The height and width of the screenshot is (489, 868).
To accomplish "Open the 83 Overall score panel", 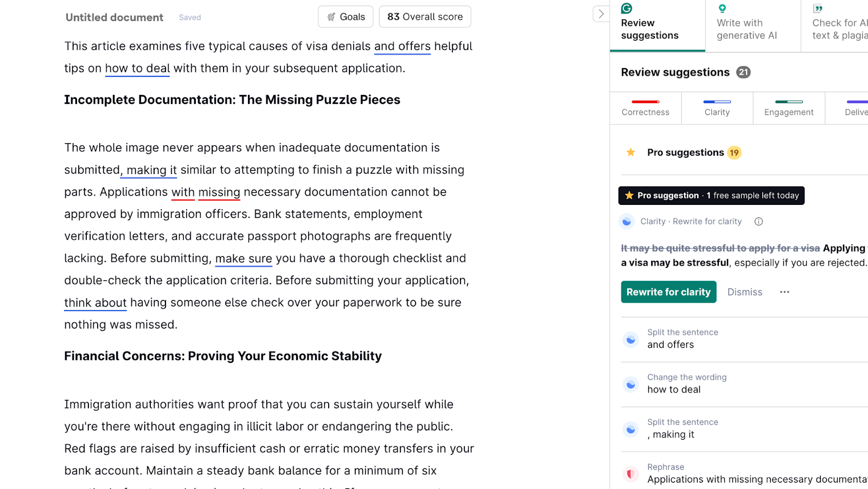I will pos(425,17).
